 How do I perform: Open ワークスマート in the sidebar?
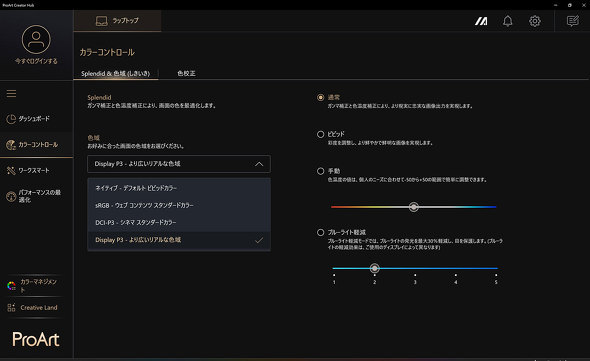point(36,171)
